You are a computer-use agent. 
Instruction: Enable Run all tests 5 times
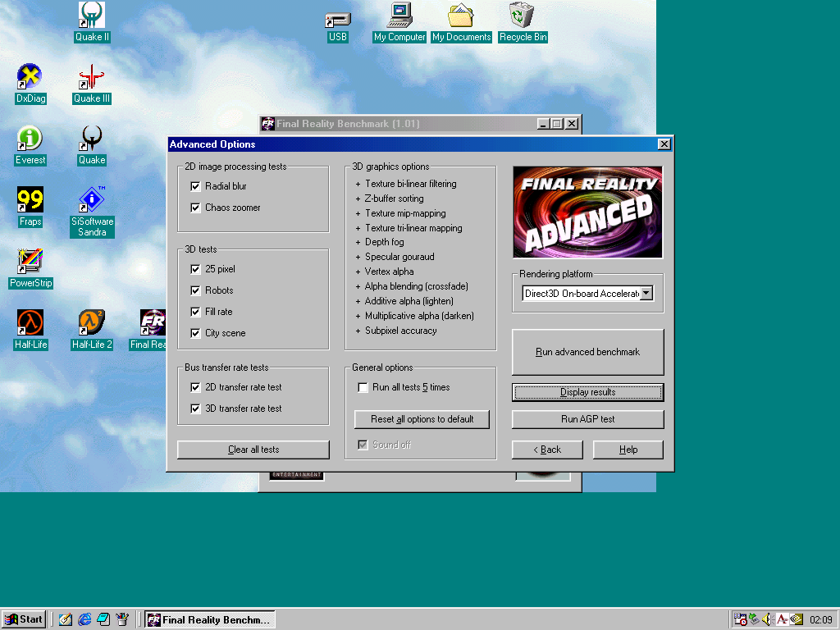(x=363, y=387)
